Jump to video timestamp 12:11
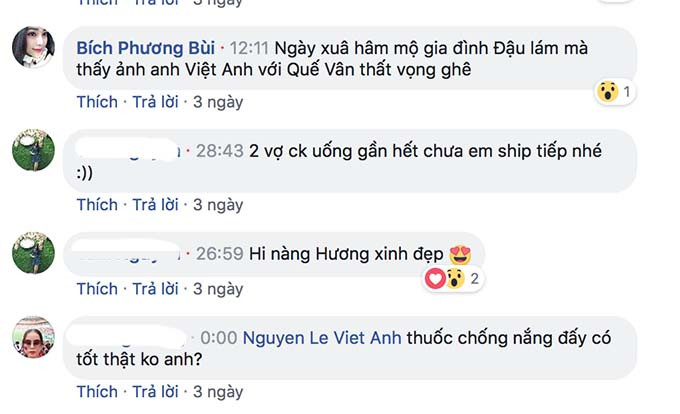 pyautogui.click(x=249, y=48)
